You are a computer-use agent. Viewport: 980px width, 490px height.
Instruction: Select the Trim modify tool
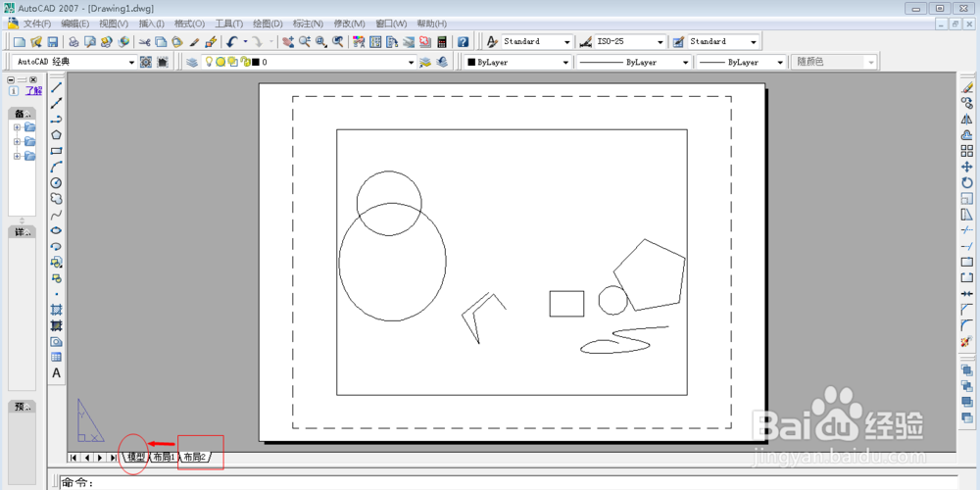click(967, 230)
